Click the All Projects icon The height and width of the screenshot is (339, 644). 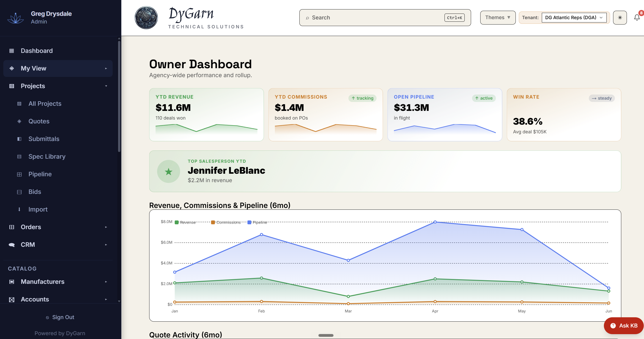(19, 104)
